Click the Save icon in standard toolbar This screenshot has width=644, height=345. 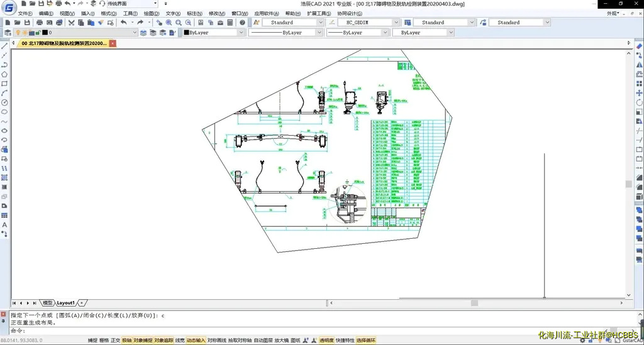tap(27, 23)
